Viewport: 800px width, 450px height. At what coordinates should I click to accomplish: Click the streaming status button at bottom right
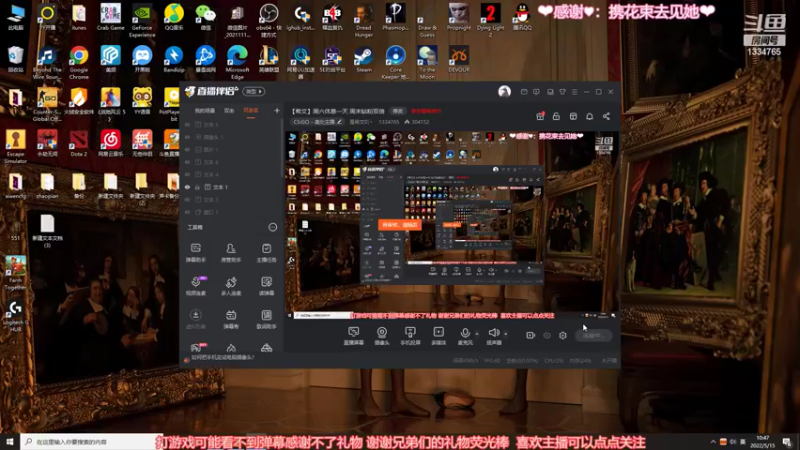click(x=593, y=335)
